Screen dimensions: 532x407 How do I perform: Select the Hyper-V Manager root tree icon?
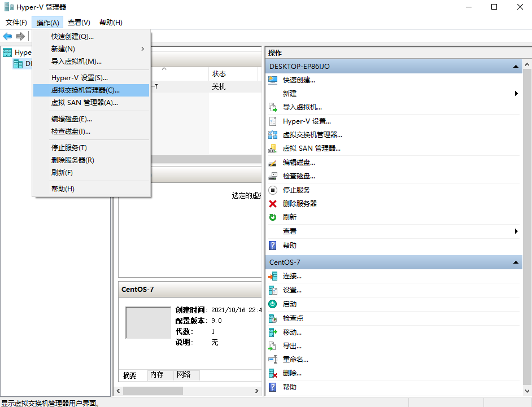click(7, 52)
